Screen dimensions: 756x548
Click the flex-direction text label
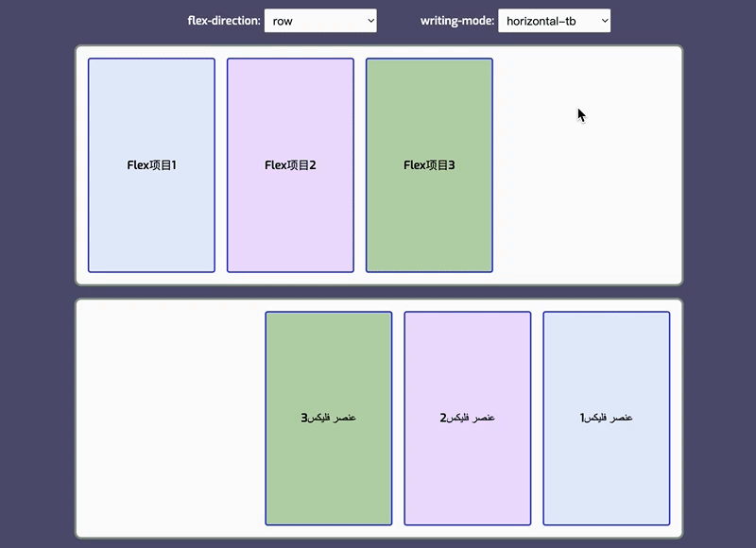point(223,21)
